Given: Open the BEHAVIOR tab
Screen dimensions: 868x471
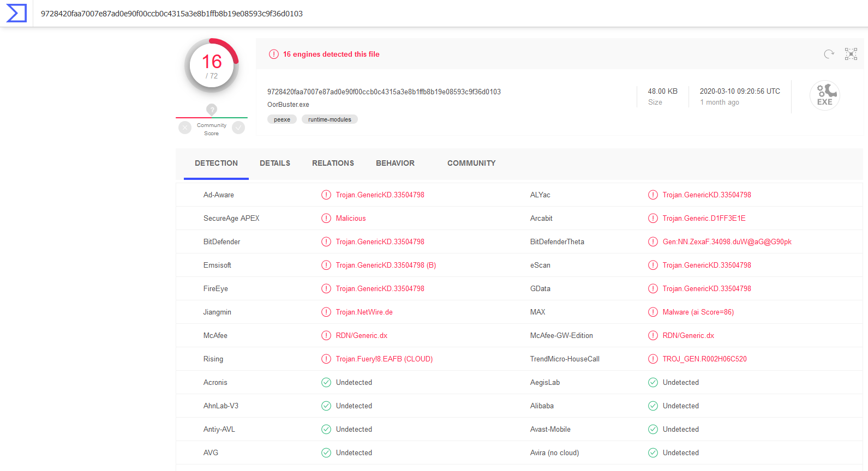Looking at the screenshot, I should [x=395, y=163].
